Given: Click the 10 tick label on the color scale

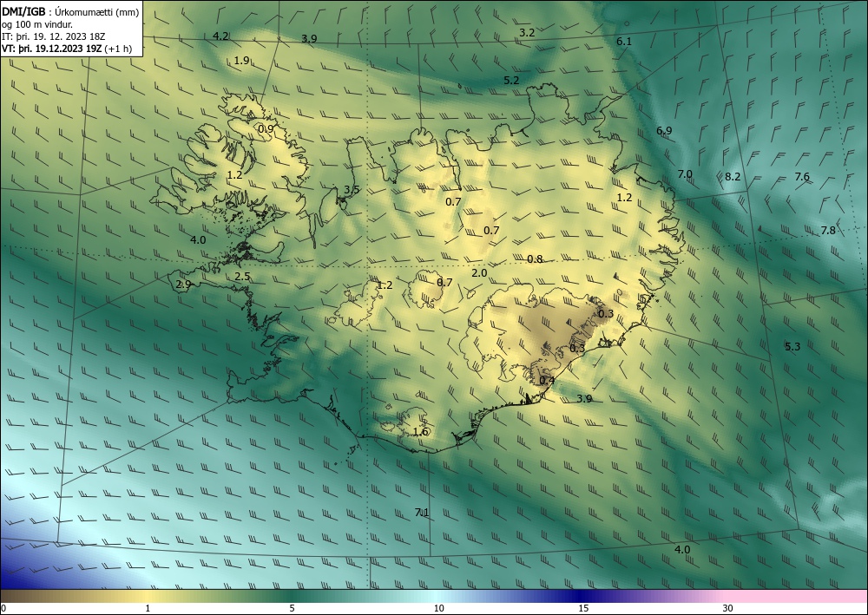Looking at the screenshot, I should click(438, 608).
